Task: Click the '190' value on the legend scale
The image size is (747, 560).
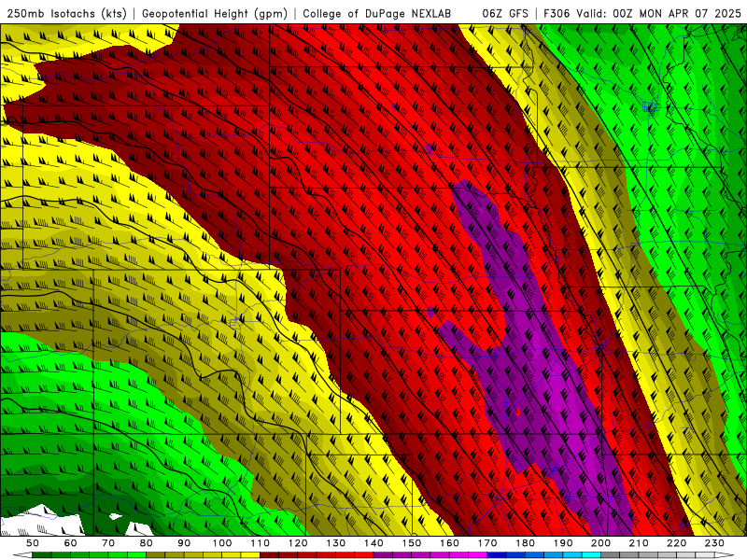Action: pyautogui.click(x=563, y=543)
